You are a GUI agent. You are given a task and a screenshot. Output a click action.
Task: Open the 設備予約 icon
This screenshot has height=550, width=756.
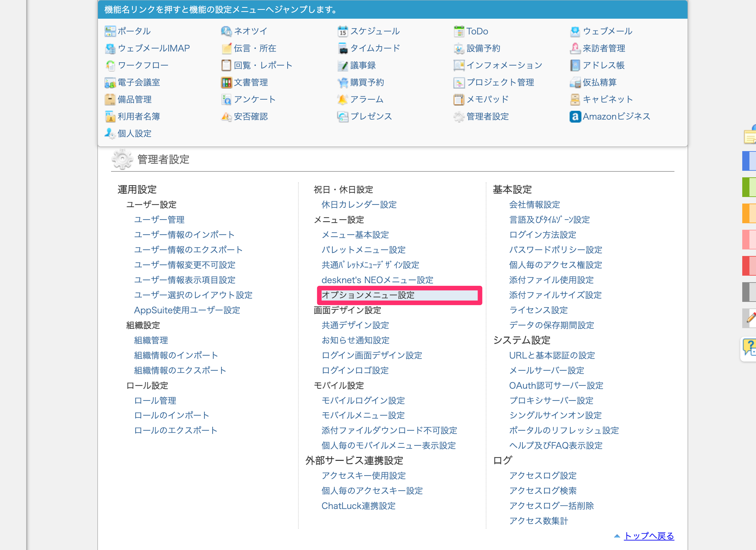coord(459,49)
